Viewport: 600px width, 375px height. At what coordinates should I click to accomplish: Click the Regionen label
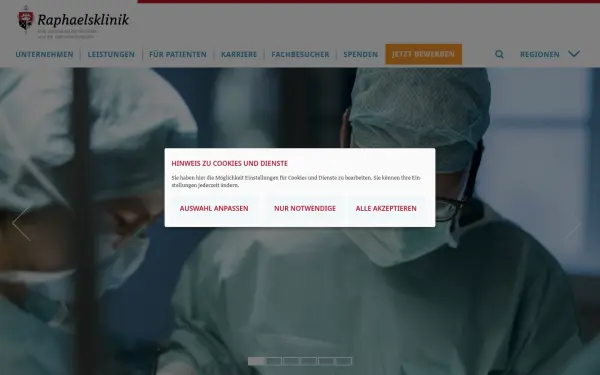click(540, 54)
